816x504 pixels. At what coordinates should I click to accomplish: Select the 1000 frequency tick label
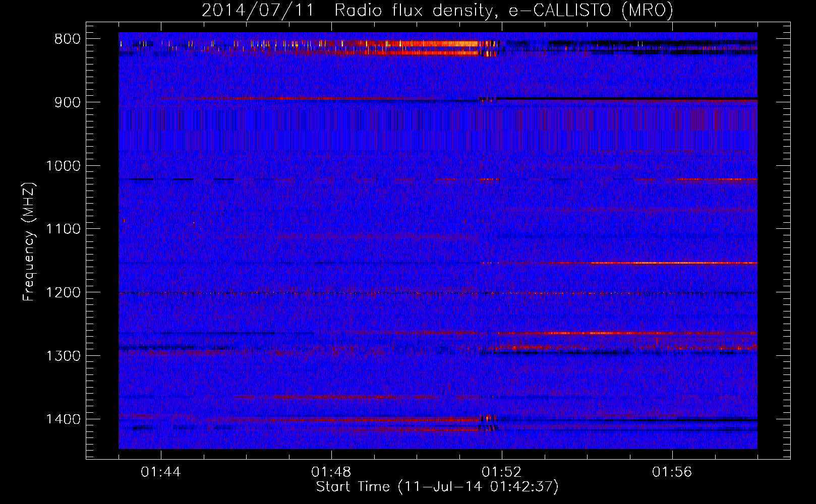tap(63, 166)
